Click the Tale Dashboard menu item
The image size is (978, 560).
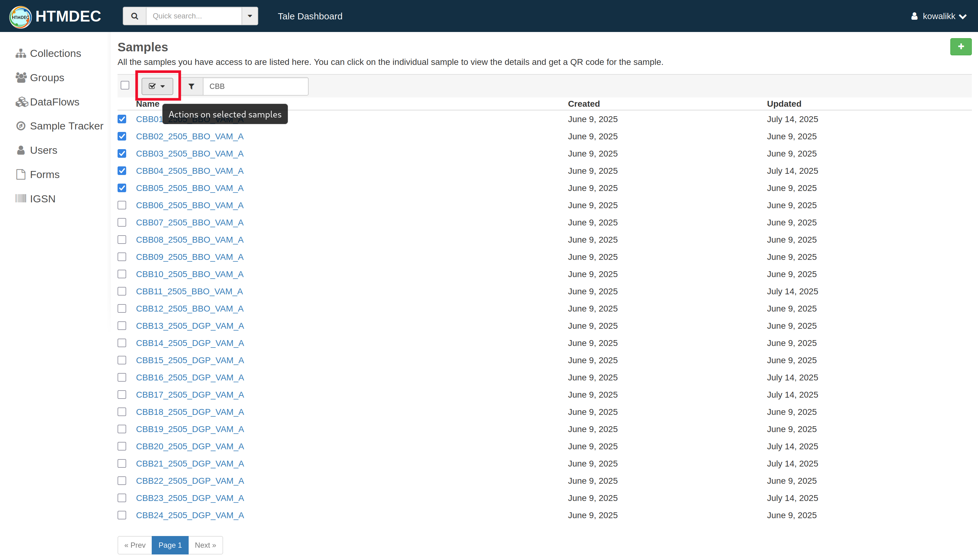pyautogui.click(x=310, y=16)
